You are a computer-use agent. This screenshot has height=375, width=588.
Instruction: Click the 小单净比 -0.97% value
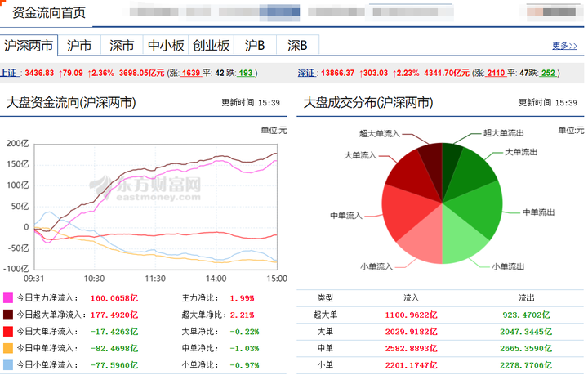coord(244,365)
